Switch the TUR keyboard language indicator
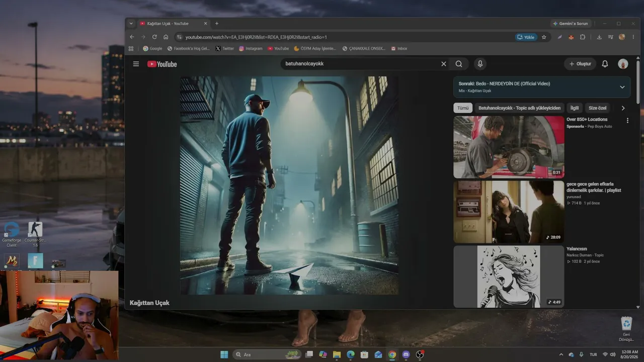 593,354
